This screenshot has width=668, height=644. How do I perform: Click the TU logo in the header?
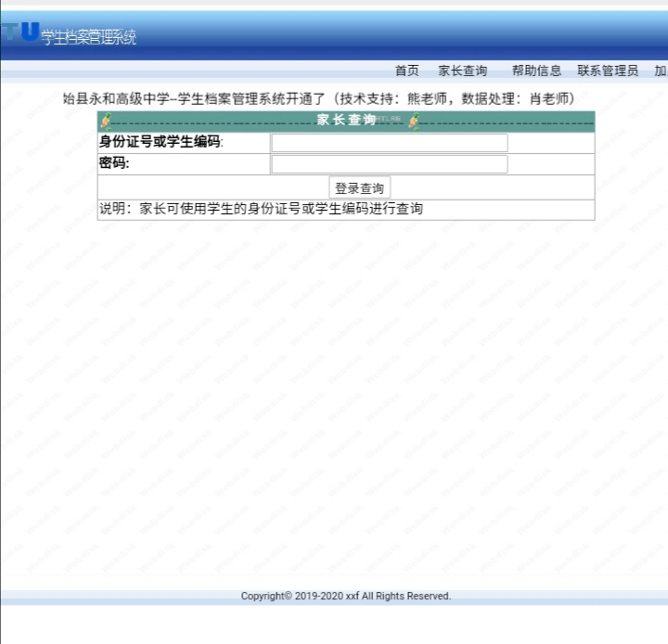(20, 32)
